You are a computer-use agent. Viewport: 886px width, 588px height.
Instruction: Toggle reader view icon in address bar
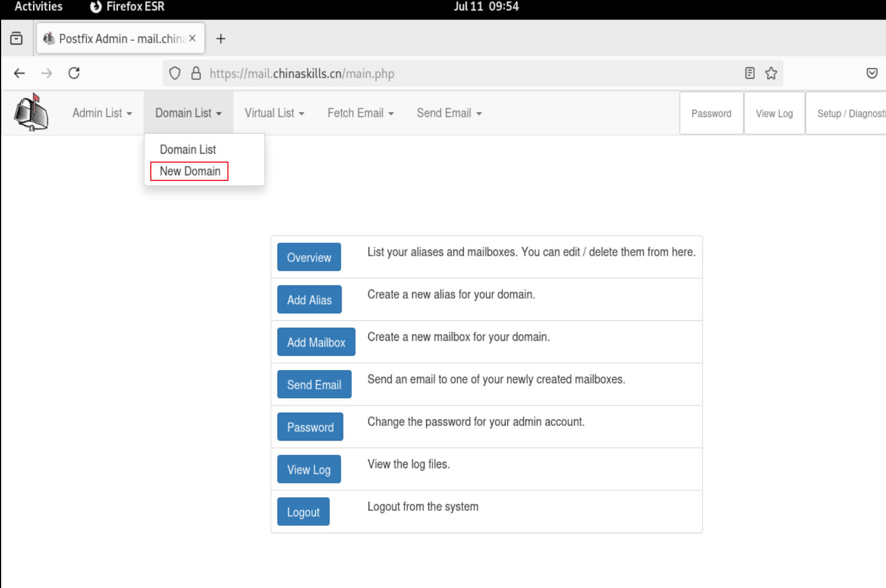(749, 73)
